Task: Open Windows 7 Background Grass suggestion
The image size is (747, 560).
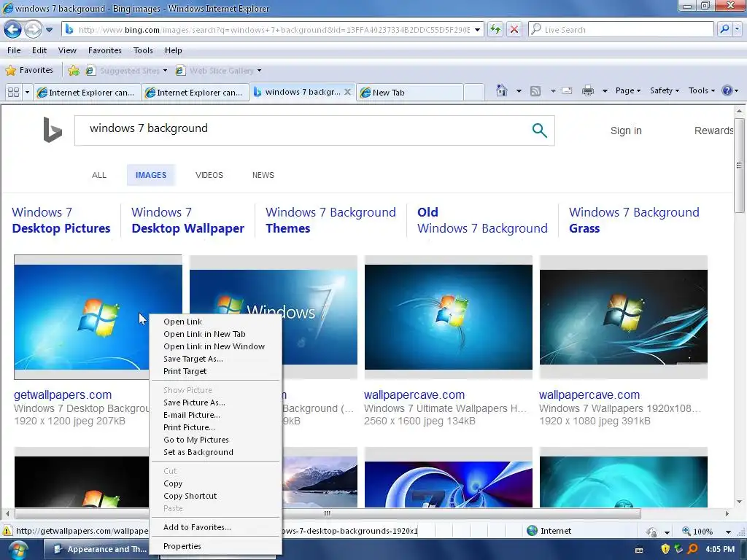Action: [x=634, y=220]
